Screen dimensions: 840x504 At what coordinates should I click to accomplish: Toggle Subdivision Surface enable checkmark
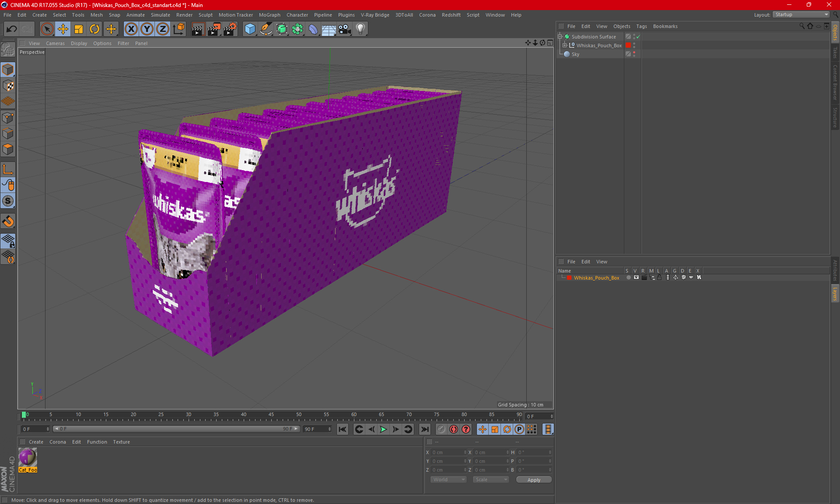coord(638,37)
